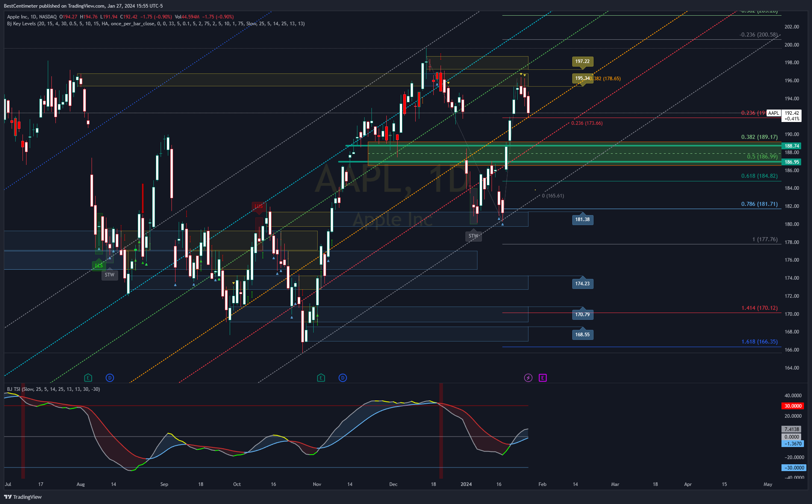Open the green earnings E marker in August
The width and height of the screenshot is (812, 504).
pos(88,378)
